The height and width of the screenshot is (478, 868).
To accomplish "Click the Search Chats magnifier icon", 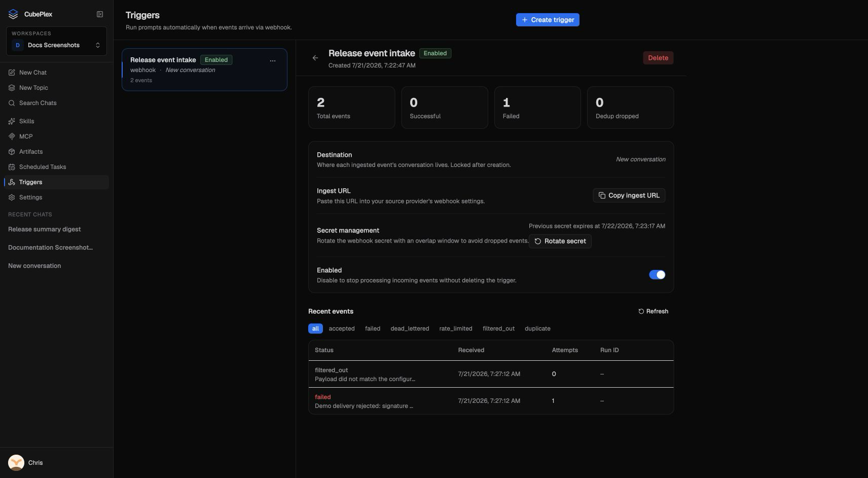I will pos(12,103).
